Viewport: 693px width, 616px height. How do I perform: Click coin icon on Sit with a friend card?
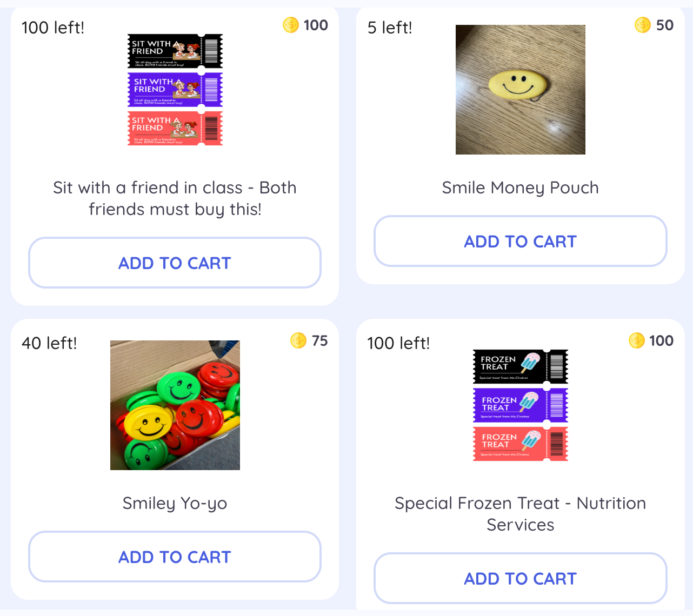click(x=291, y=25)
